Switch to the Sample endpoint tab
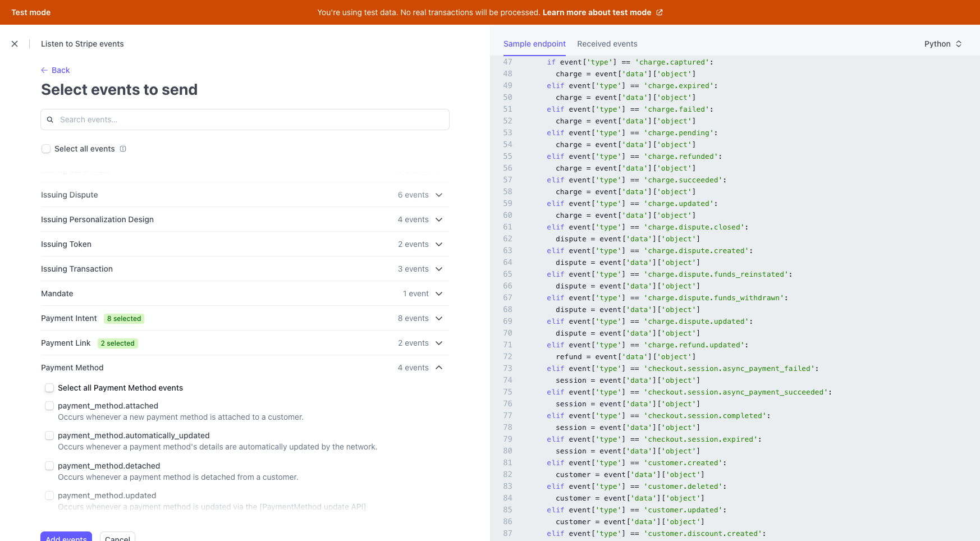 534,44
